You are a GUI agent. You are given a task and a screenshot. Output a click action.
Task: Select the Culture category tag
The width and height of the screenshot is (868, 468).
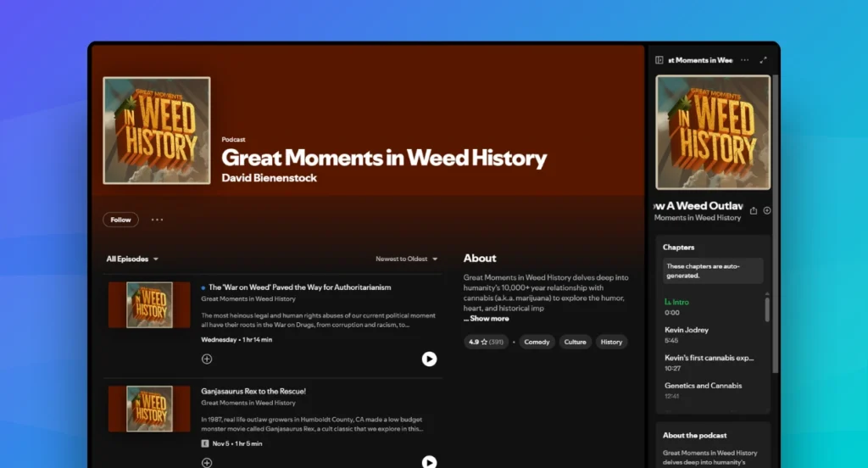point(575,342)
